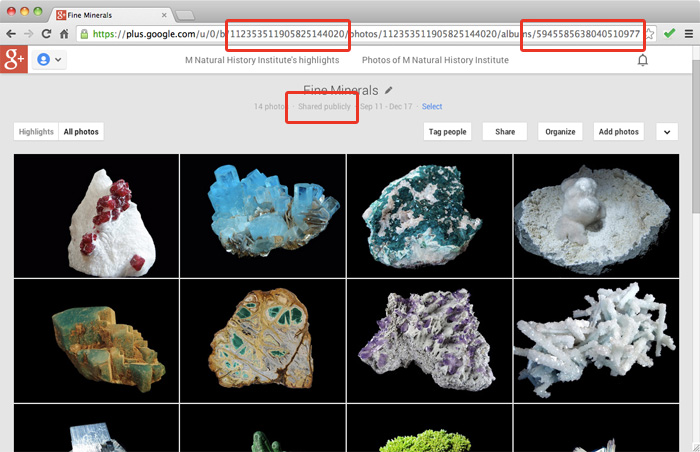Image resolution: width=700 pixels, height=452 pixels.
Task: Open the notifications bell
Action: pyautogui.click(x=642, y=60)
